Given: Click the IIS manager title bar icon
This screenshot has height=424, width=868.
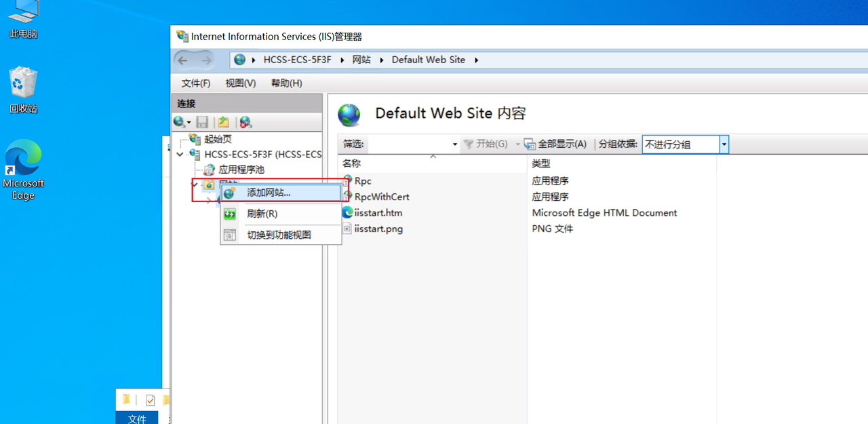Looking at the screenshot, I should [182, 37].
